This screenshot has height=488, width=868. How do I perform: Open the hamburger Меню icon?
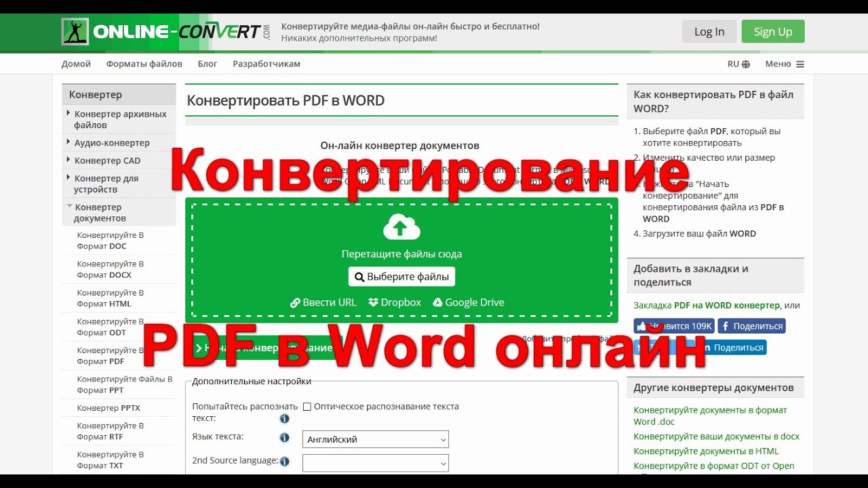click(x=800, y=64)
